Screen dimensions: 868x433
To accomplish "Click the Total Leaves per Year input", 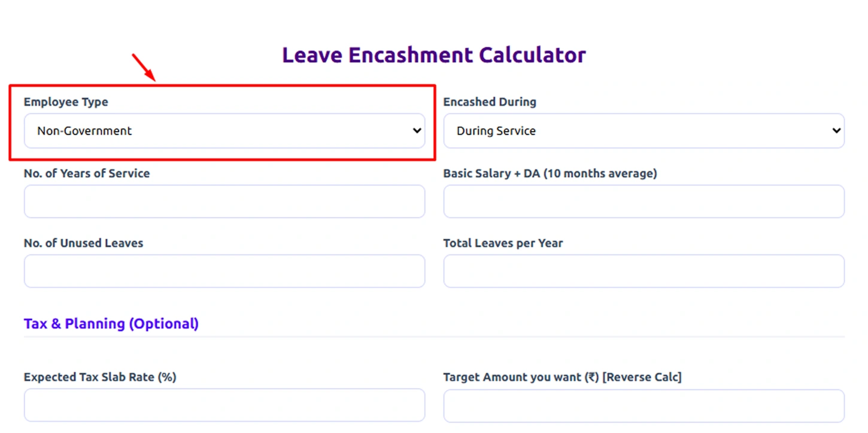I will 644,272.
